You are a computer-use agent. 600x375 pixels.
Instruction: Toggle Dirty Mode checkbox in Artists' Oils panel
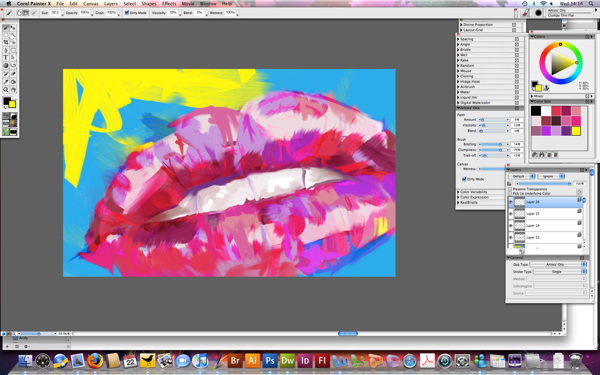click(x=464, y=179)
